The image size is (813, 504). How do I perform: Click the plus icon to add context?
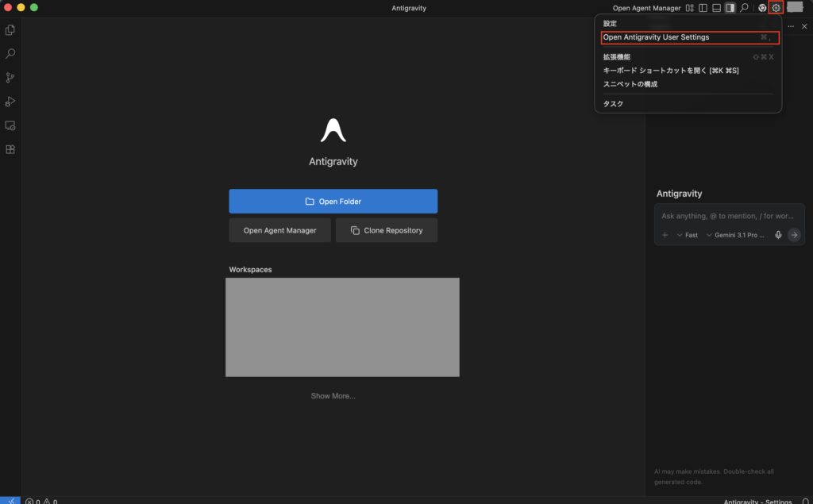tap(665, 235)
